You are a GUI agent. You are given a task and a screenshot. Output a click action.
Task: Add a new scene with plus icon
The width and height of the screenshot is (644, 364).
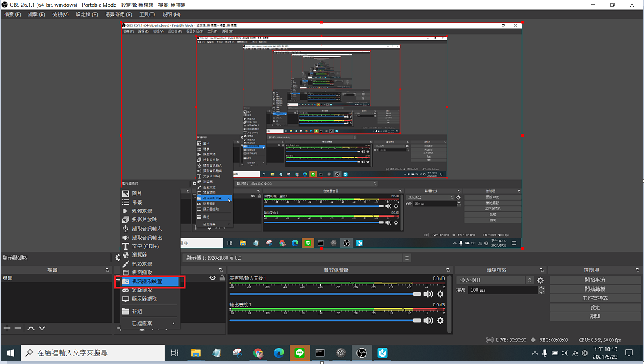(x=7, y=328)
